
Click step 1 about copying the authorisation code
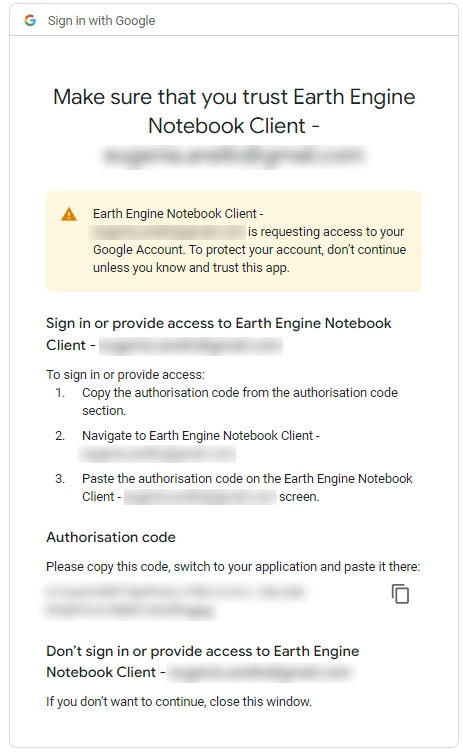coord(240,401)
